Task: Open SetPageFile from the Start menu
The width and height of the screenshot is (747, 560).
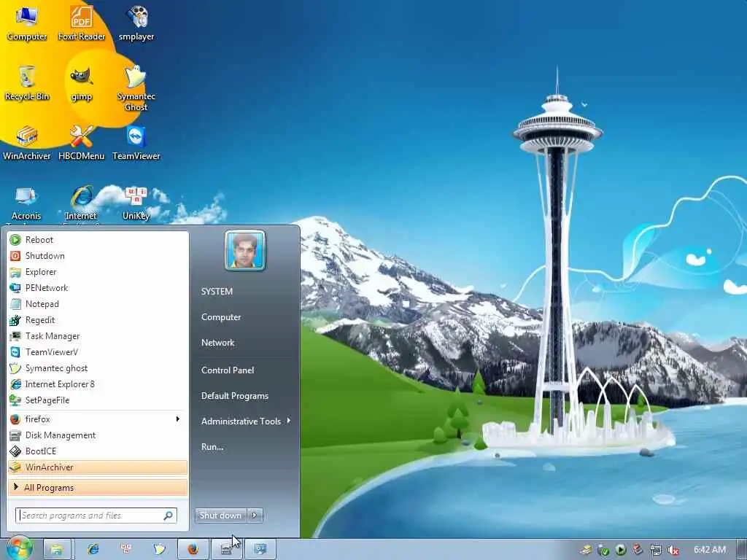Action: coord(98,400)
